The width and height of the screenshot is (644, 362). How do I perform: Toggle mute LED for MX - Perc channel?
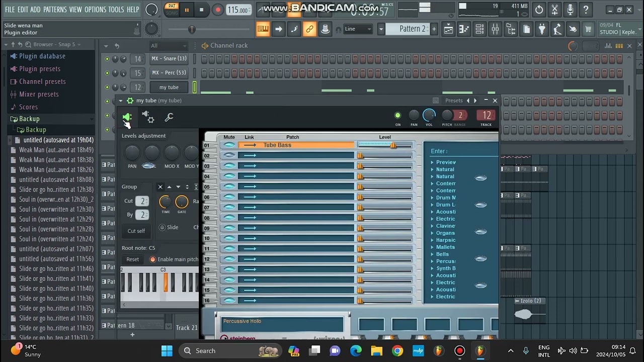(107, 73)
